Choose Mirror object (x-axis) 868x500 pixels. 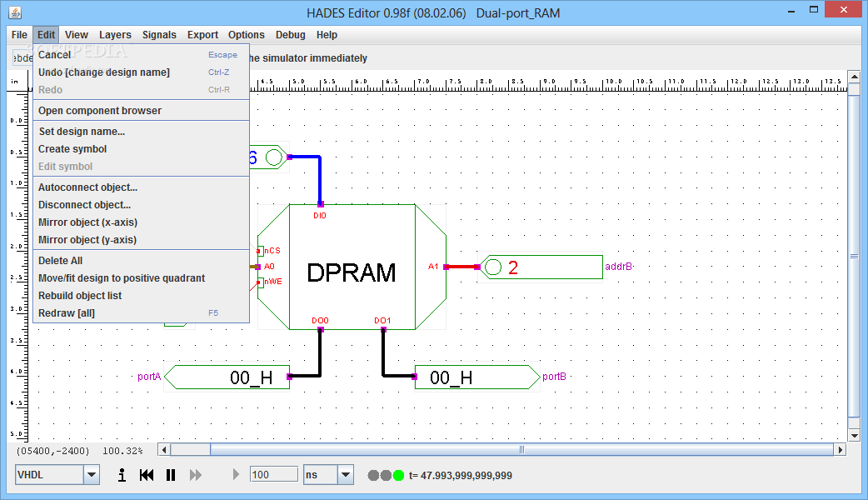[141, 222]
